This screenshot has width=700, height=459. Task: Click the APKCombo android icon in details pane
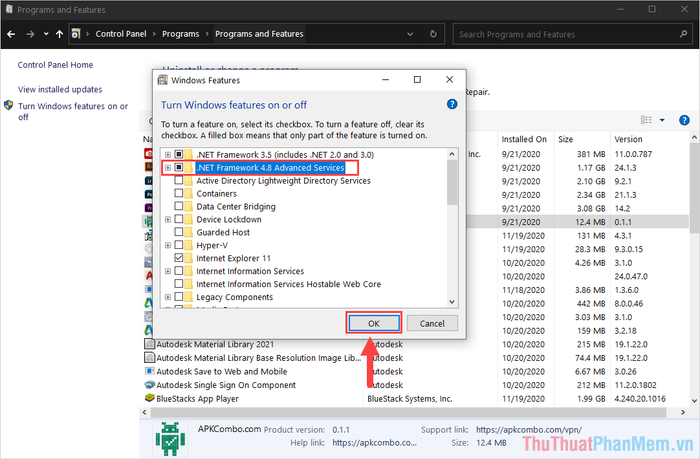tap(170, 438)
